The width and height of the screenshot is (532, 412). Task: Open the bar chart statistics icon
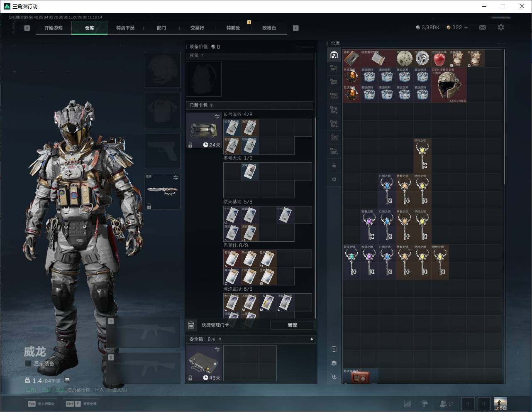click(408, 404)
